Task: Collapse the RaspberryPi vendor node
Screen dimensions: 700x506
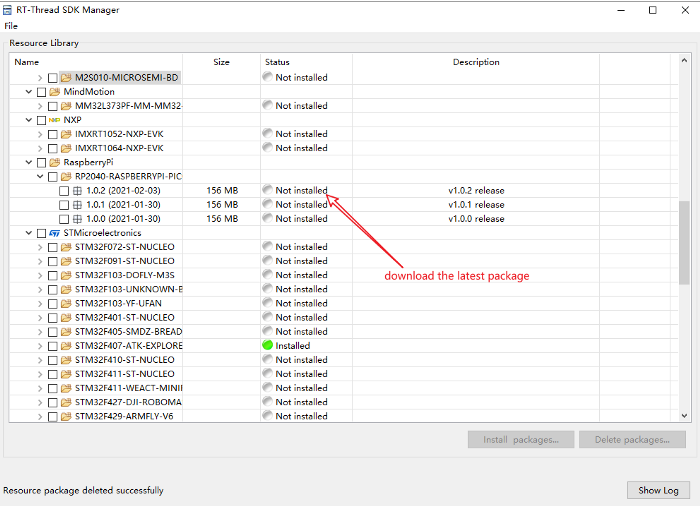Action: pyautogui.click(x=29, y=162)
